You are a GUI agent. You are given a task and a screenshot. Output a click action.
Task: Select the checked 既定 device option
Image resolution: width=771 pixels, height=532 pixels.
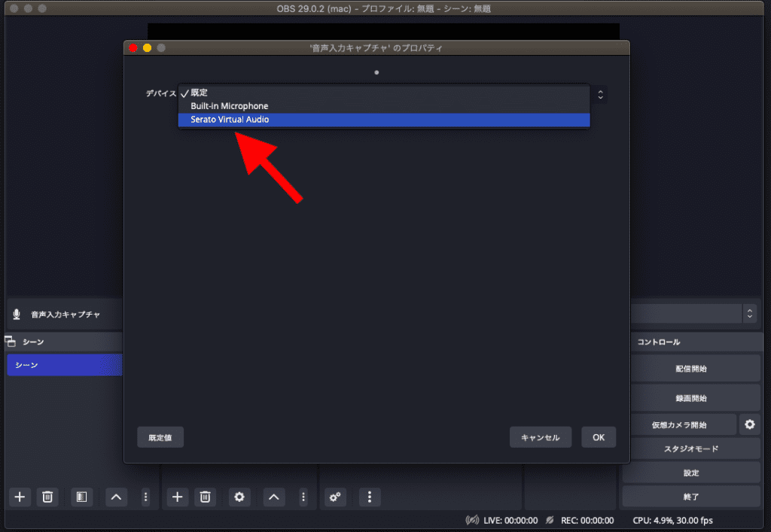384,93
